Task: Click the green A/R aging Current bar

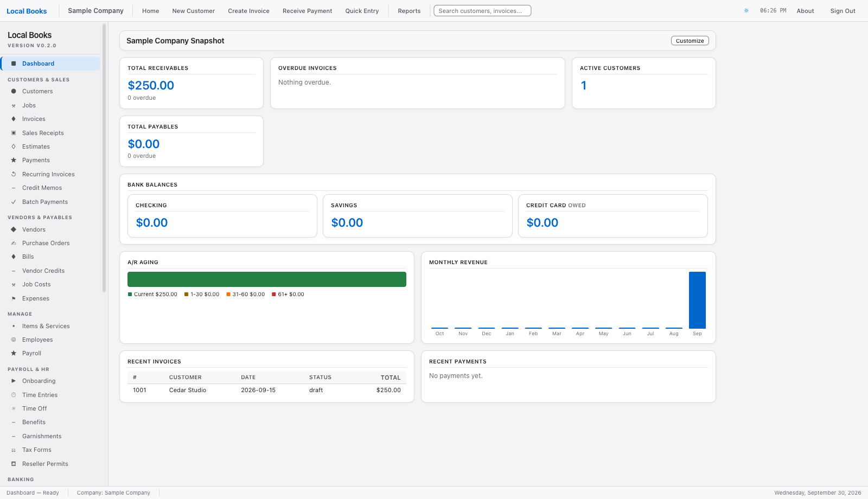Action: pos(267,279)
